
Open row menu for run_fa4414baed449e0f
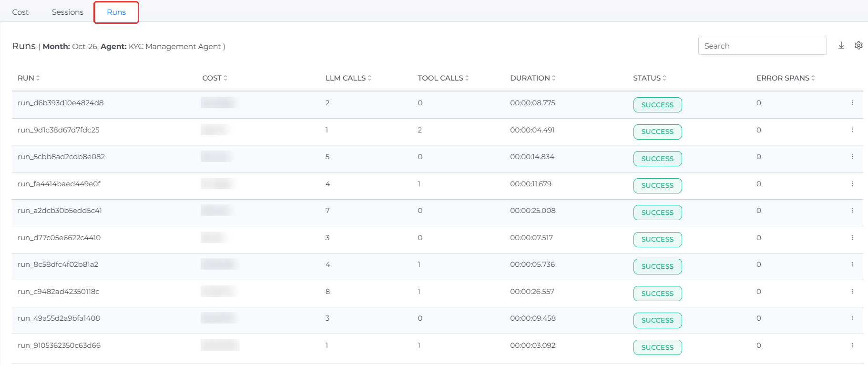click(x=852, y=184)
